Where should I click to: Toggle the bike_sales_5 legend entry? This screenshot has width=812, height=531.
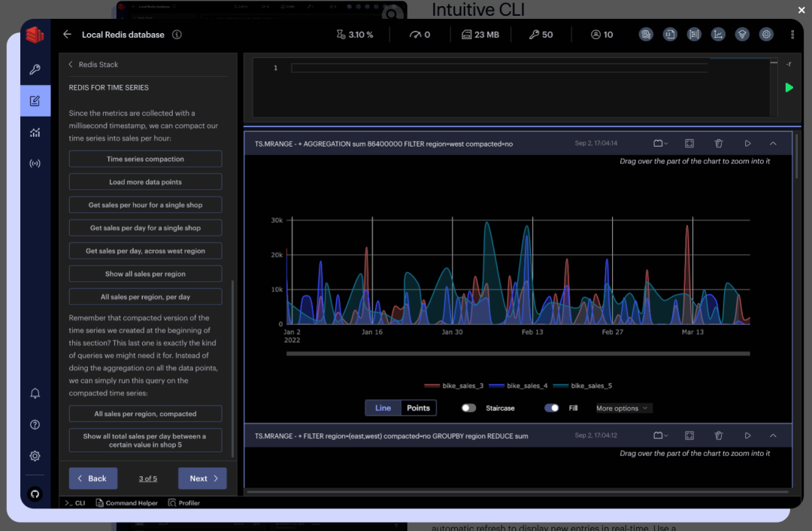583,386
